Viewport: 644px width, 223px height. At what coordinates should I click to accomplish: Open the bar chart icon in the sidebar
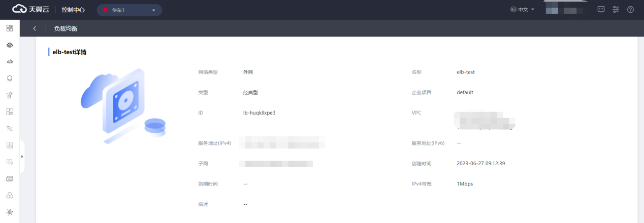10,145
